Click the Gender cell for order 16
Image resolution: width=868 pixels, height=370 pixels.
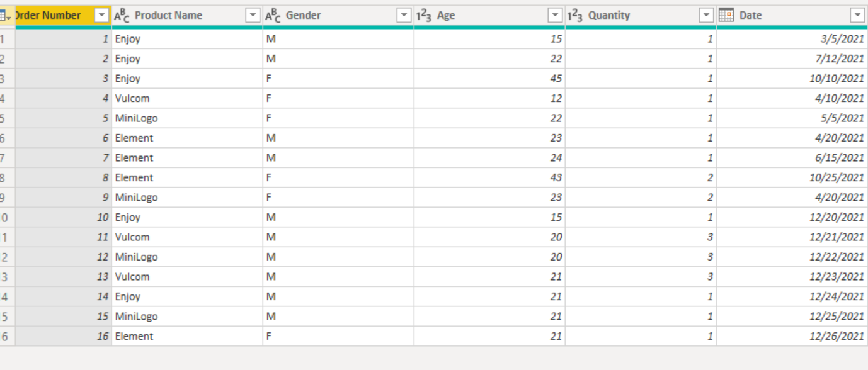point(338,336)
